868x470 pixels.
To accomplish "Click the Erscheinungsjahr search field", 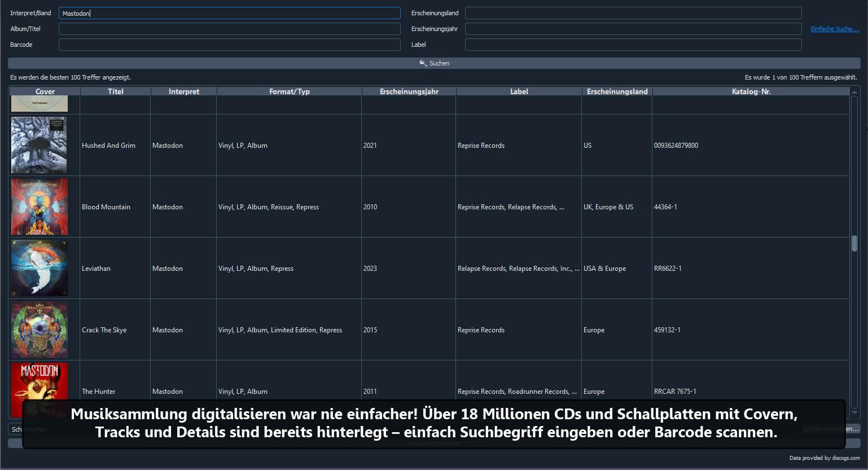I will coord(633,29).
